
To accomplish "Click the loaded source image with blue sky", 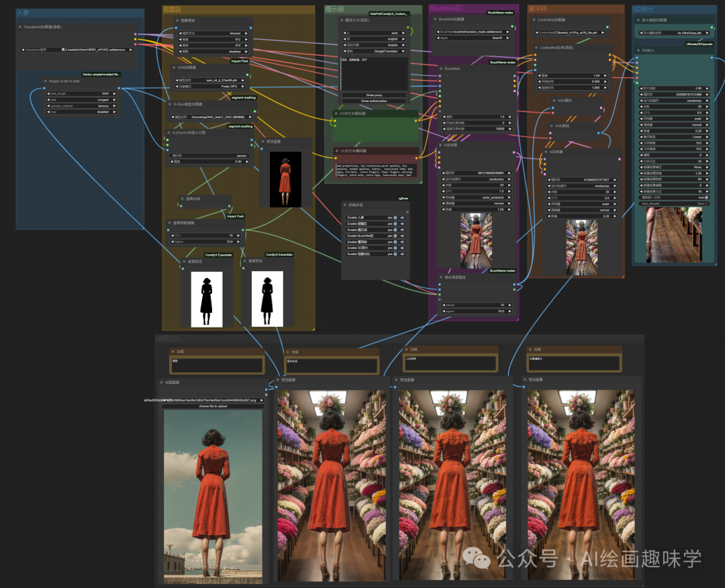I will coord(213,497).
